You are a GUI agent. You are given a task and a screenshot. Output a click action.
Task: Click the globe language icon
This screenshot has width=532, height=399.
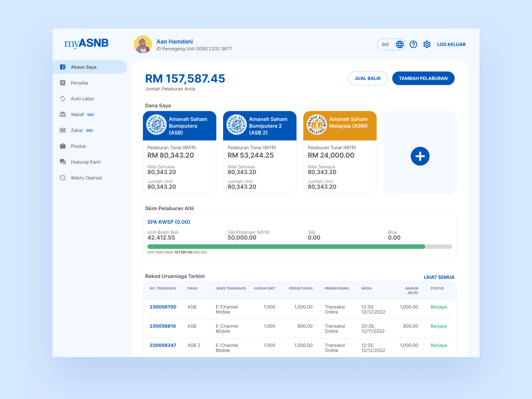[x=400, y=45]
